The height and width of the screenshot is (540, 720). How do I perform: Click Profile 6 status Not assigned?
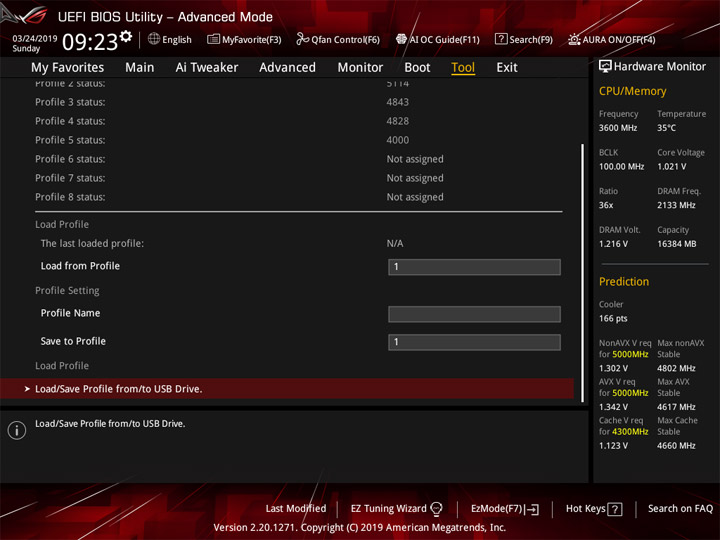[415, 159]
